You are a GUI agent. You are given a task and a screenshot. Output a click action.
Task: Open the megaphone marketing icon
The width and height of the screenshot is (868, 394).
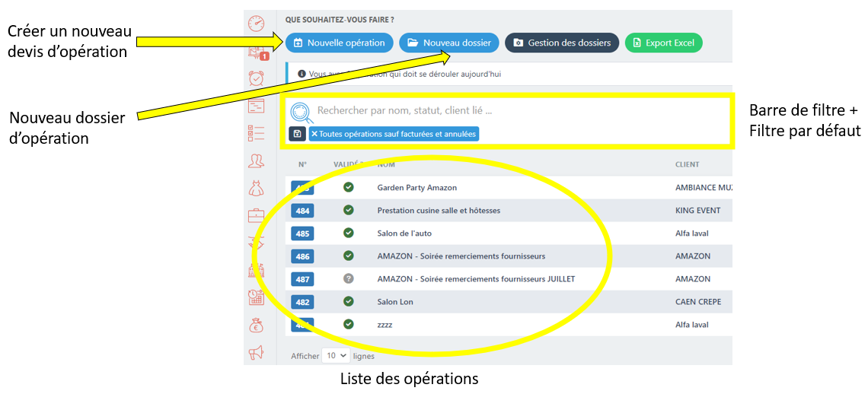(257, 352)
